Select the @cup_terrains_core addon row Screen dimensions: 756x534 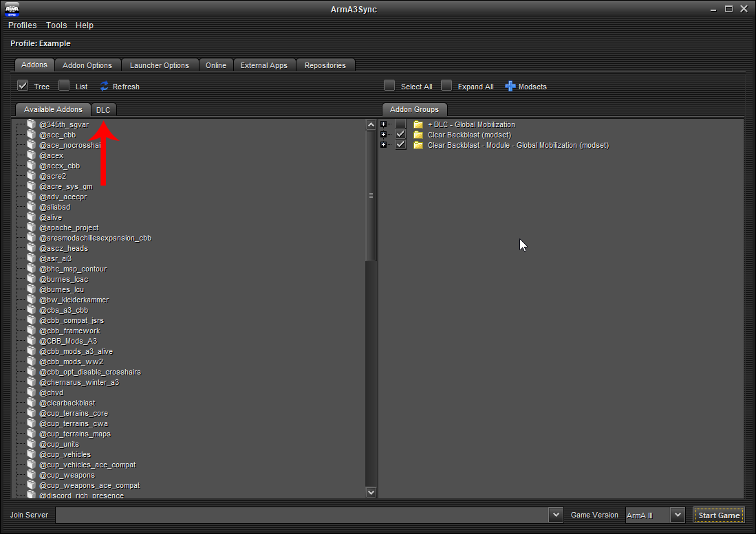pyautogui.click(x=74, y=413)
